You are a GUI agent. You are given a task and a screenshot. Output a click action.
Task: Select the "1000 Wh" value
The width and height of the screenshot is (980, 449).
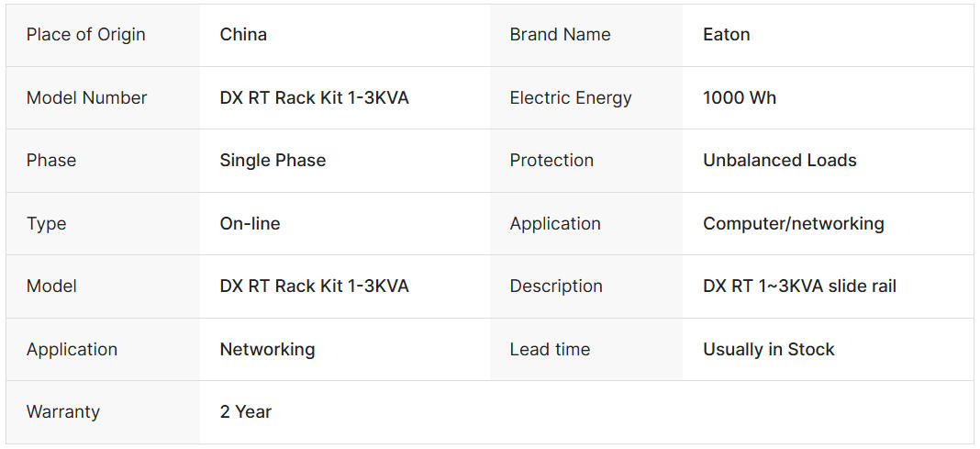(x=739, y=98)
